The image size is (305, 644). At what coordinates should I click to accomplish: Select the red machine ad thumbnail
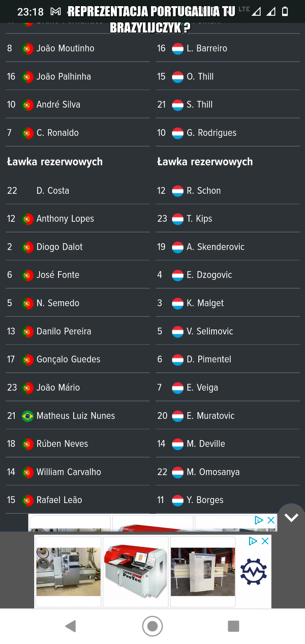click(x=136, y=571)
